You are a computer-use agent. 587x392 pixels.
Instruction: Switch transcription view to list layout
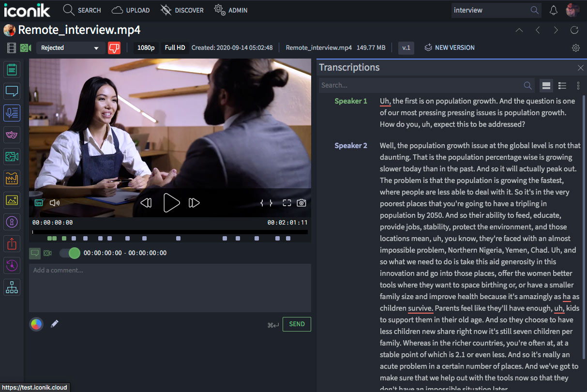pos(562,85)
